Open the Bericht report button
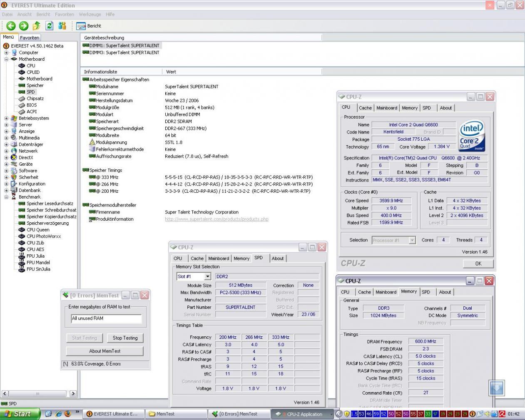Viewport: 525px width, 420px height. click(x=89, y=26)
